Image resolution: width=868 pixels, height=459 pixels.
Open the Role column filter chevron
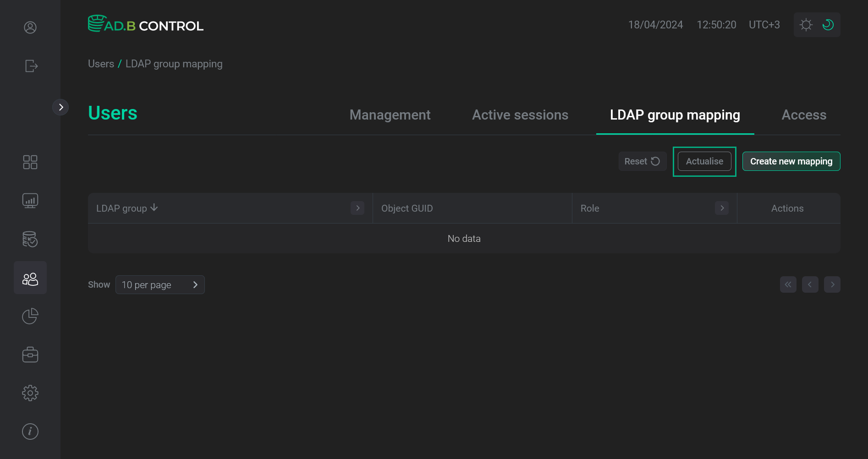pos(722,208)
